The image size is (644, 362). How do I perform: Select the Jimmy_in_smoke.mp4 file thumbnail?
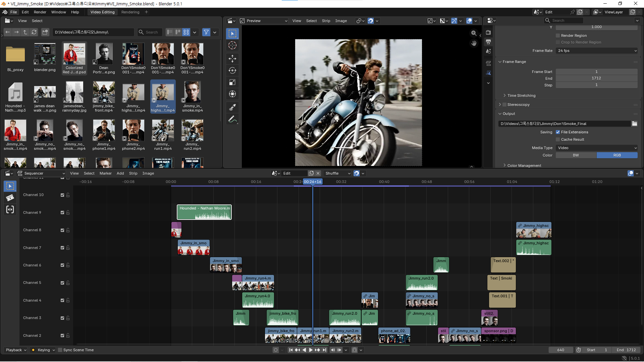[192, 97]
